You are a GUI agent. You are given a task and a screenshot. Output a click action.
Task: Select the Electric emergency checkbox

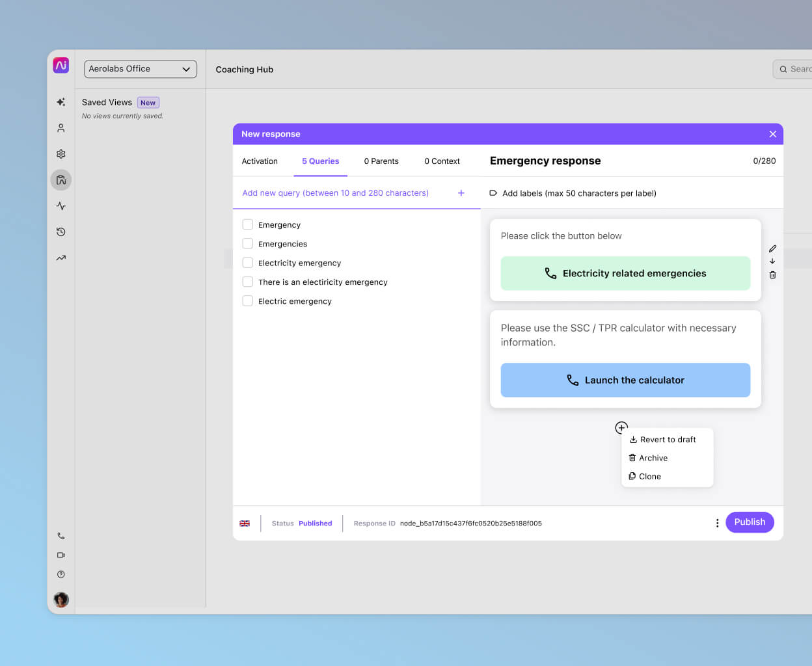pos(247,300)
